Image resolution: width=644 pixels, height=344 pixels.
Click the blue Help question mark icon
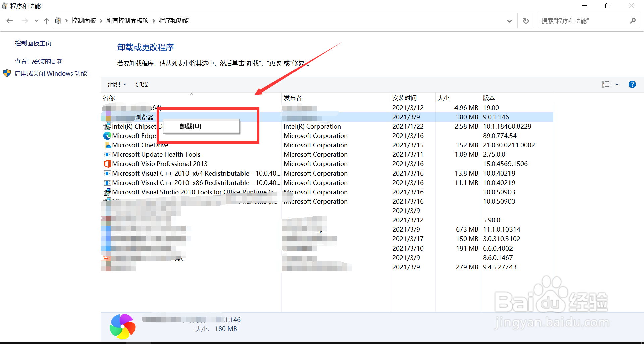632,84
